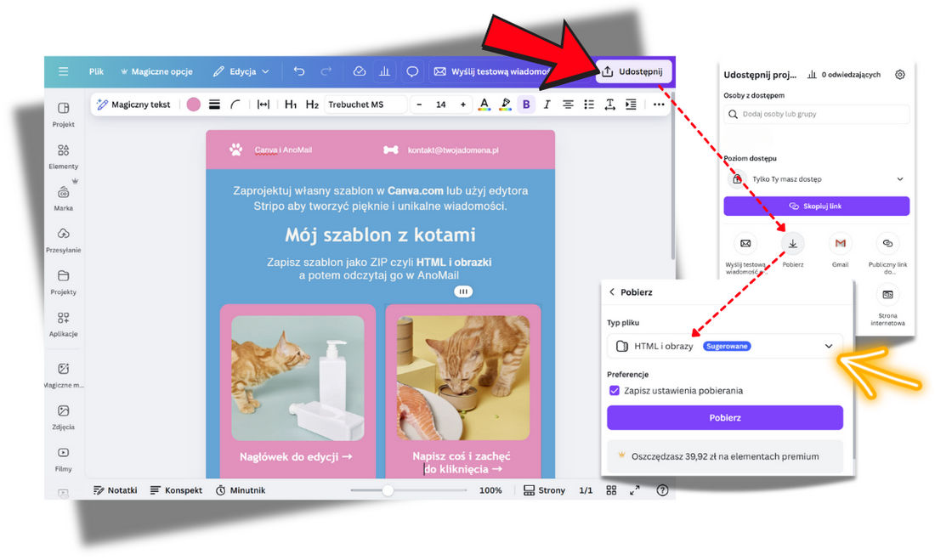The image size is (935, 560).
Task: Open the hamburger main menu
Action: pos(63,71)
